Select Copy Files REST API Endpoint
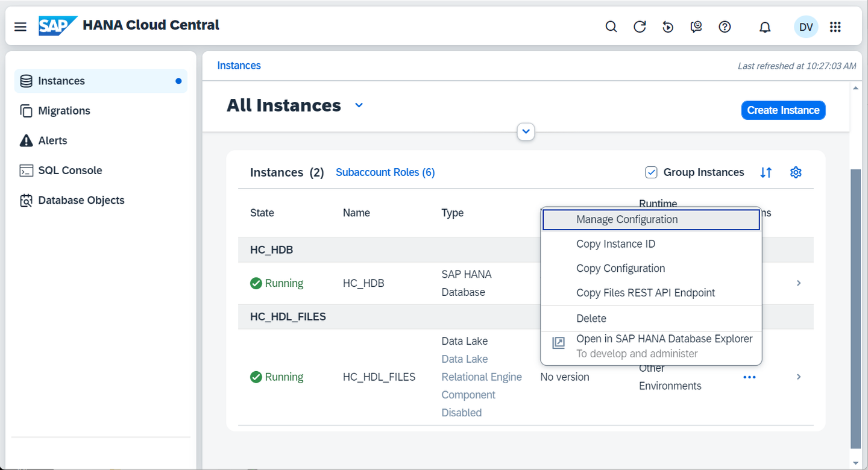Image resolution: width=868 pixels, height=470 pixels. (x=651, y=293)
